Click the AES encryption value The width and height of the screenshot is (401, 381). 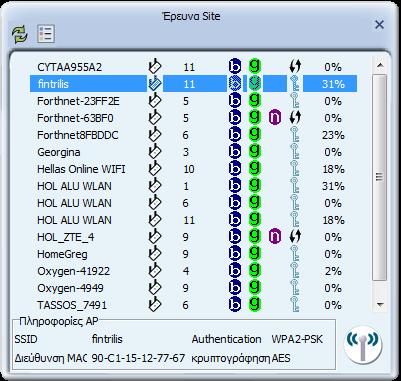coord(281,359)
